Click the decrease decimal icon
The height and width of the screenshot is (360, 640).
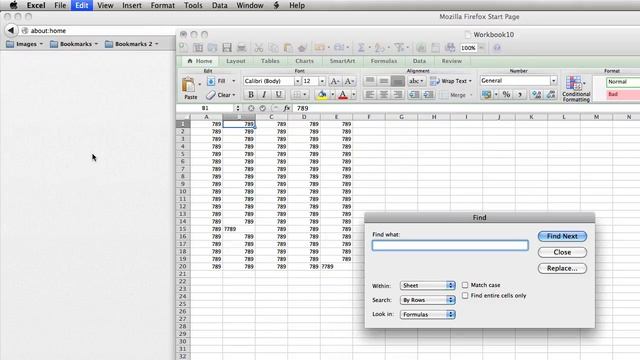[551, 95]
